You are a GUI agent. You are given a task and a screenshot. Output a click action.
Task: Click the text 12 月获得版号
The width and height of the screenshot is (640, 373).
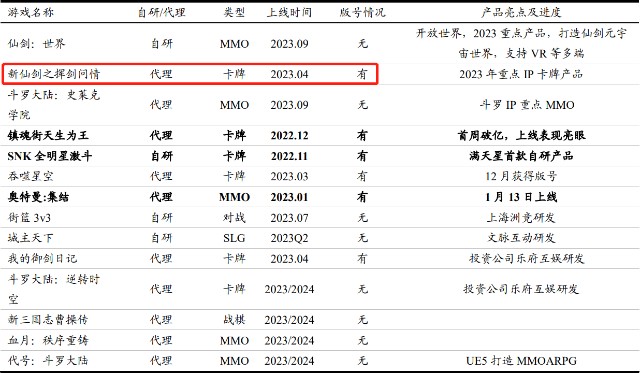click(x=521, y=176)
